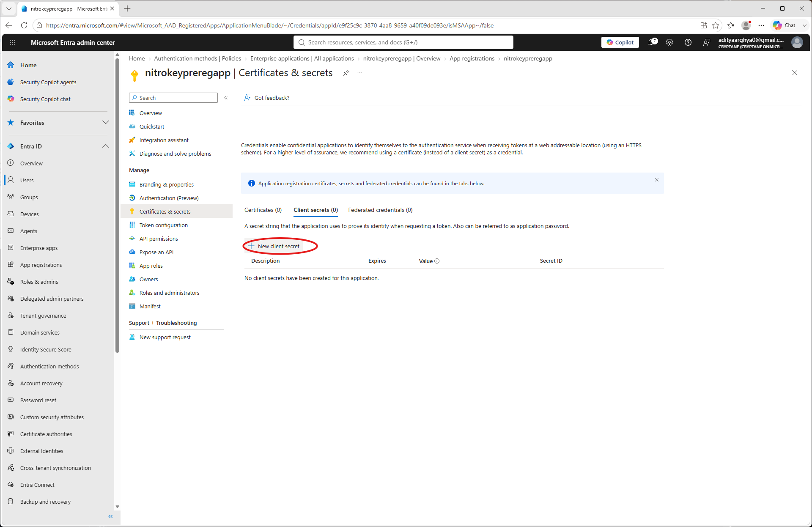Go back in the browser

(9, 25)
